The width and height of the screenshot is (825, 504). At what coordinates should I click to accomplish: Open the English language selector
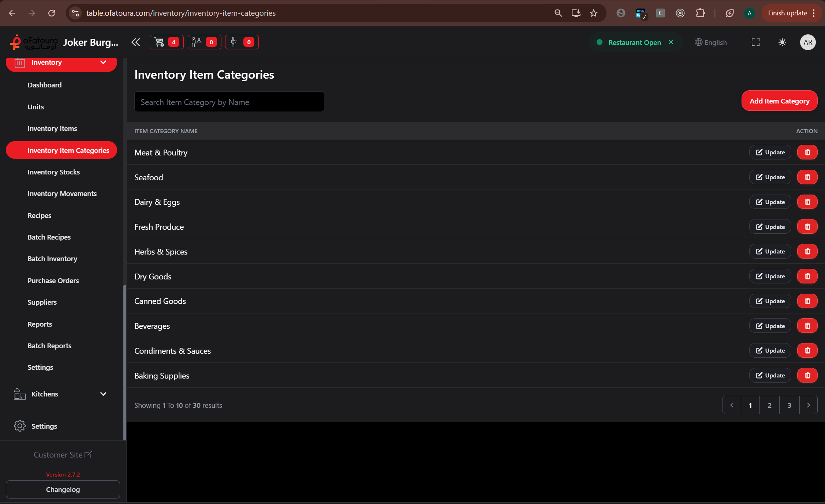[x=710, y=42]
